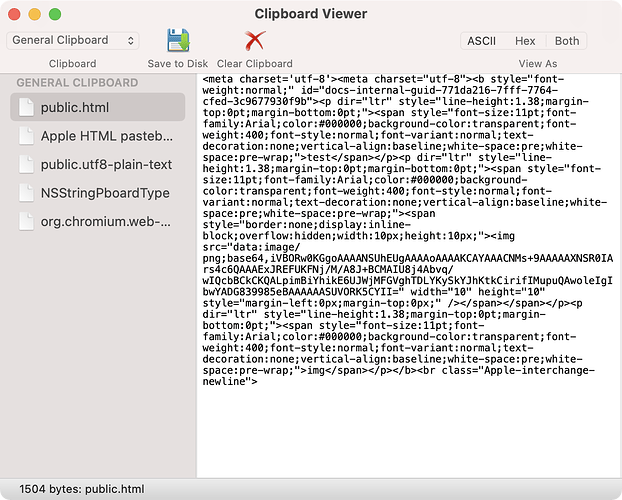
Task: Click the file icon beside NSStringPboardType
Action: click(26, 193)
